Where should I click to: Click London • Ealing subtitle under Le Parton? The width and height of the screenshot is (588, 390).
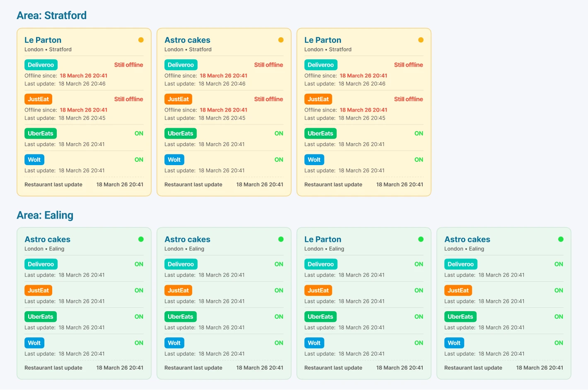[324, 249]
